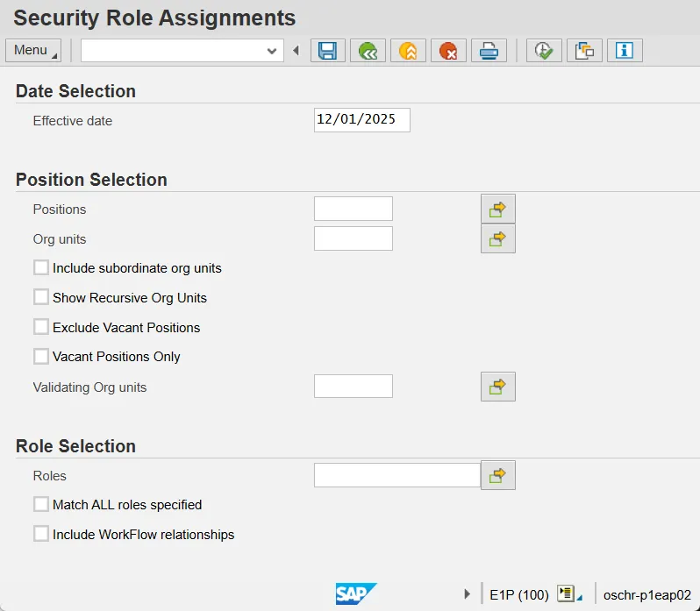Open the command field dropdown
The width and height of the screenshot is (700, 611).
click(x=272, y=51)
